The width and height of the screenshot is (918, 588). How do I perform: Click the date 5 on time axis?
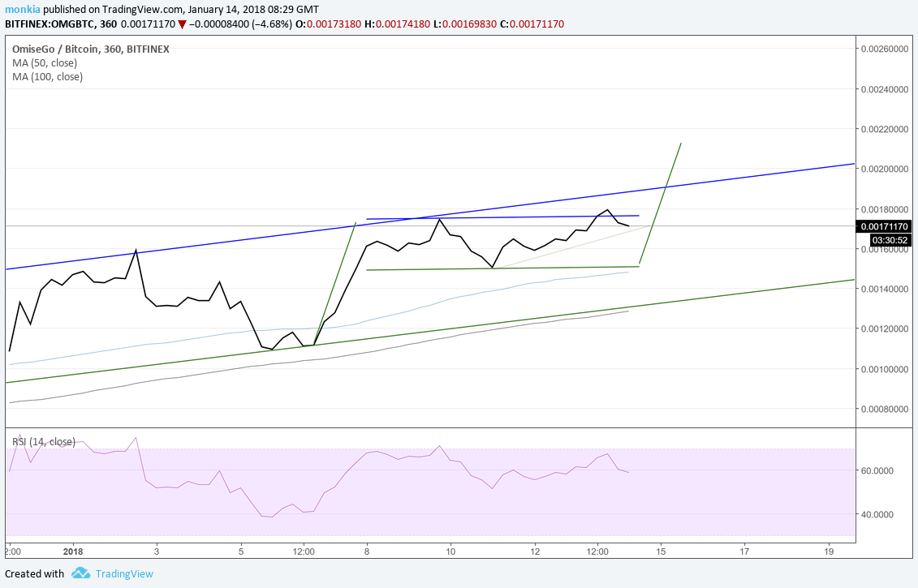tap(241, 552)
